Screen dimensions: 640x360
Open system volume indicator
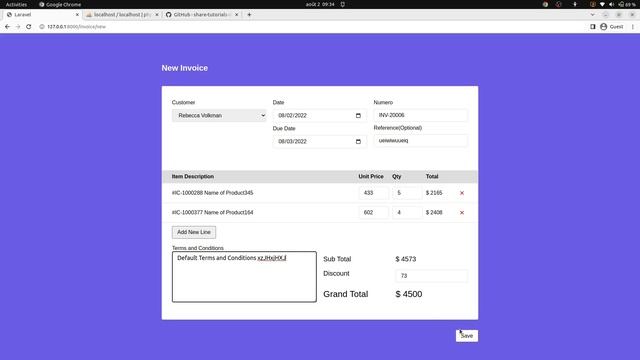(611, 4)
